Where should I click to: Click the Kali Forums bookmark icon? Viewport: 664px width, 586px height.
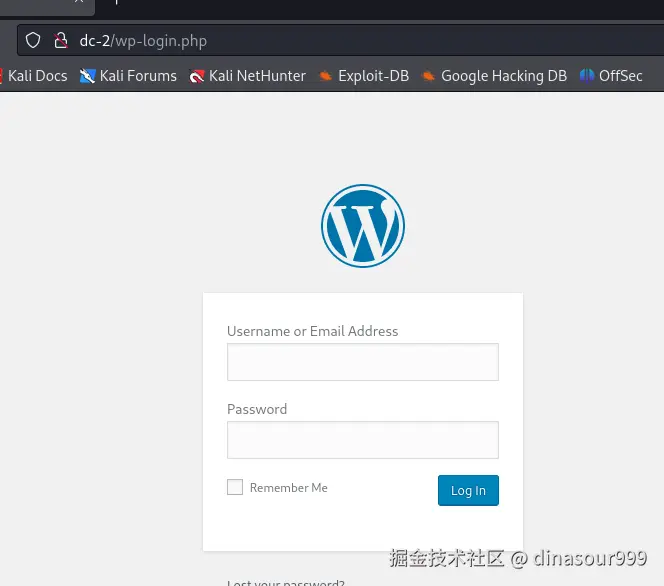click(x=87, y=76)
